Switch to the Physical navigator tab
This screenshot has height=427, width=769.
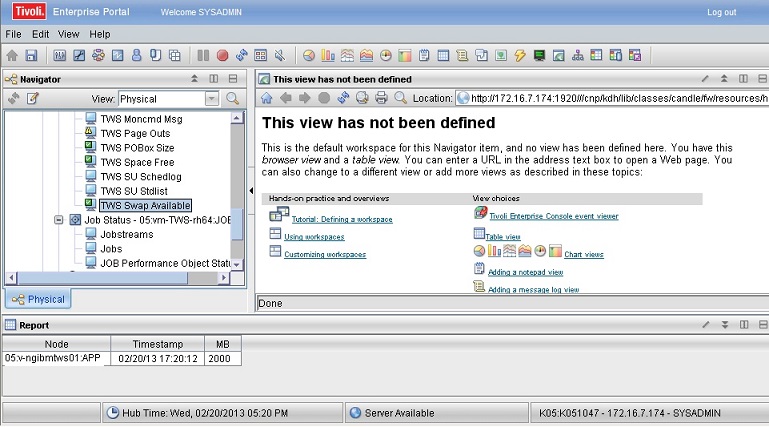click(38, 299)
